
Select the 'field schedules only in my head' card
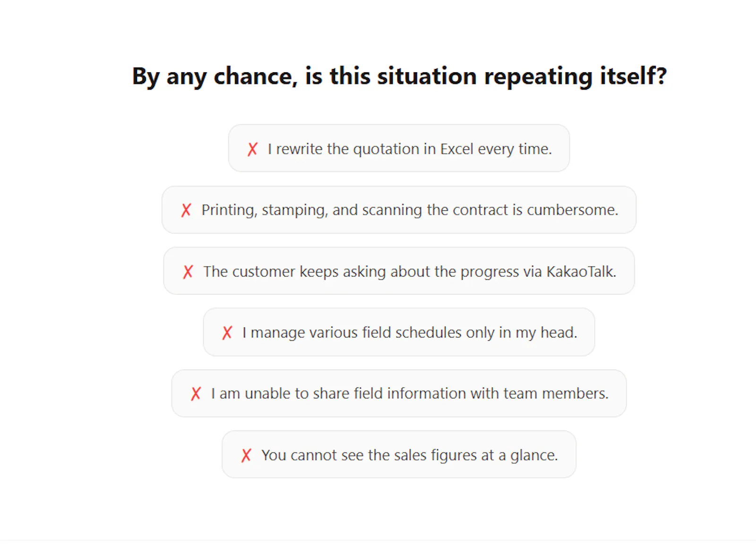pos(399,332)
